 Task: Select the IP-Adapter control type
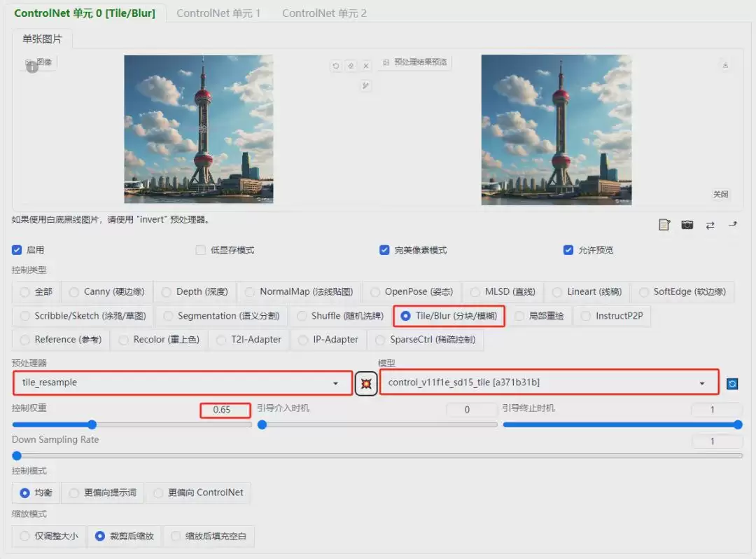pos(329,340)
